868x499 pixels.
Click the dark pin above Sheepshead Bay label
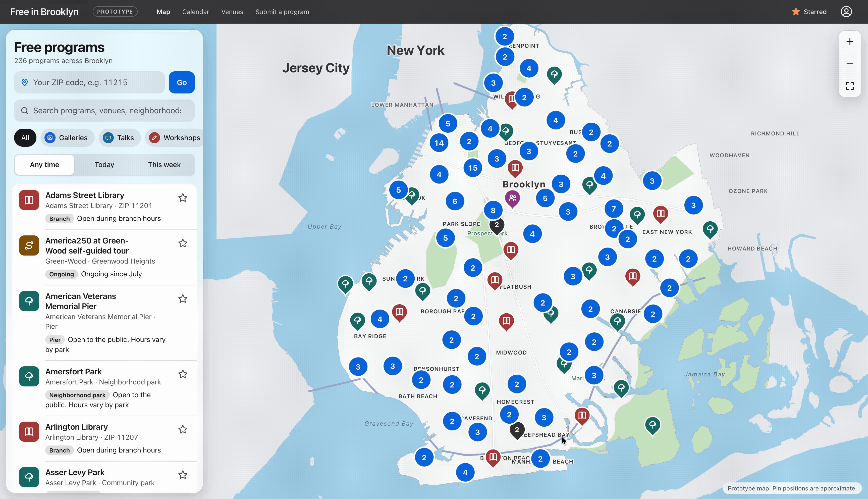click(517, 430)
